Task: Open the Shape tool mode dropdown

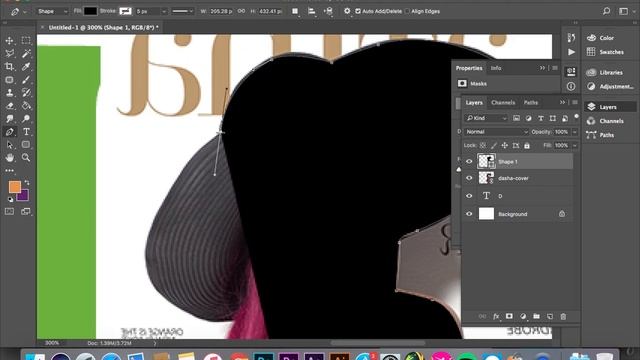Action: (x=52, y=11)
